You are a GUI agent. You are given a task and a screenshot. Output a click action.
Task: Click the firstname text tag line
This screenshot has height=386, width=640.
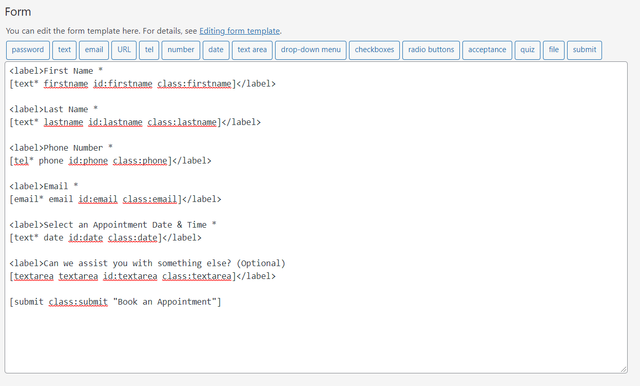tap(142, 84)
